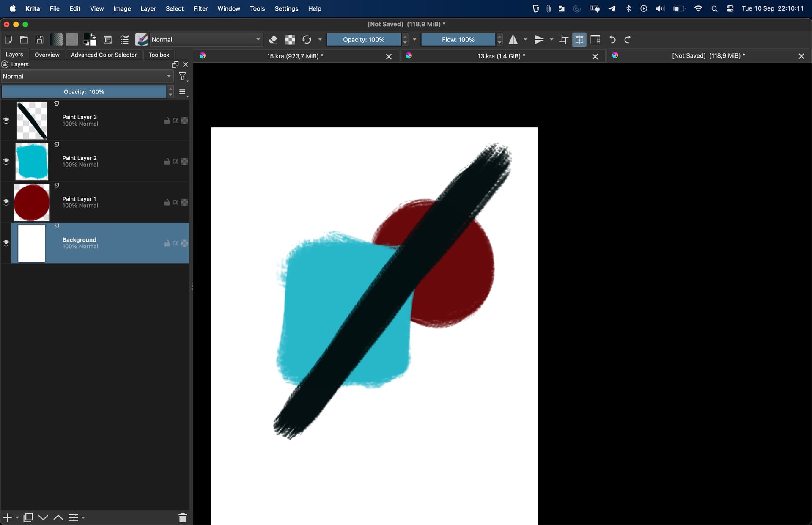The image size is (812, 525).
Task: Expand the brush blending mode dropdown
Action: point(206,40)
